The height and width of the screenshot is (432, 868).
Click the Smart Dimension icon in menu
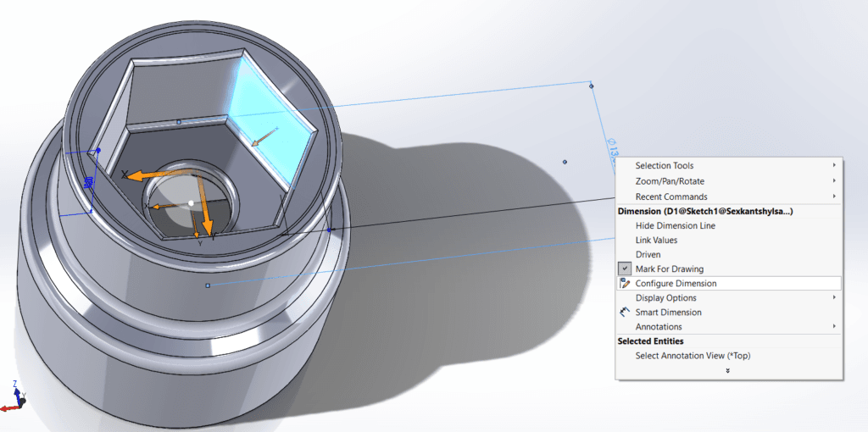pyautogui.click(x=625, y=312)
